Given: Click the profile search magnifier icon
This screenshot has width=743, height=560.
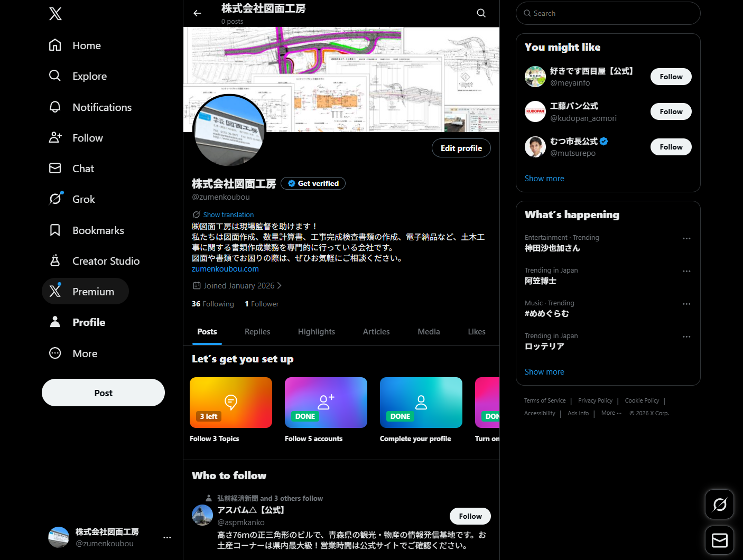Looking at the screenshot, I should click(481, 13).
